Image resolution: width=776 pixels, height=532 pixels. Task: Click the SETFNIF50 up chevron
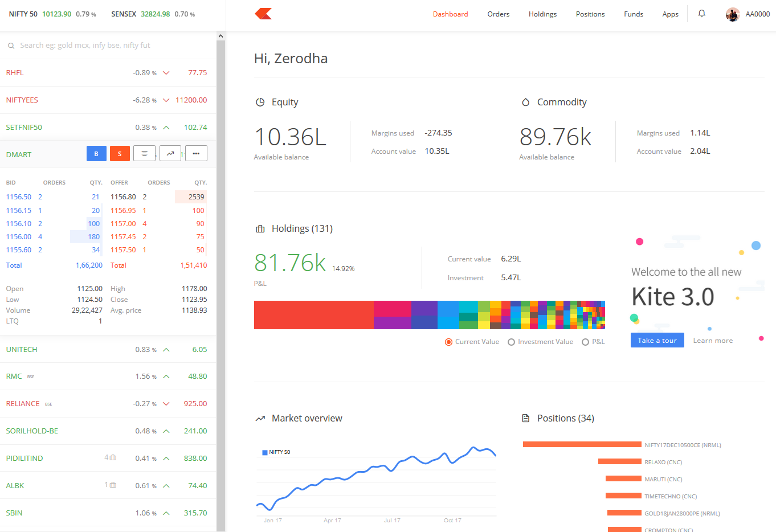pyautogui.click(x=166, y=128)
